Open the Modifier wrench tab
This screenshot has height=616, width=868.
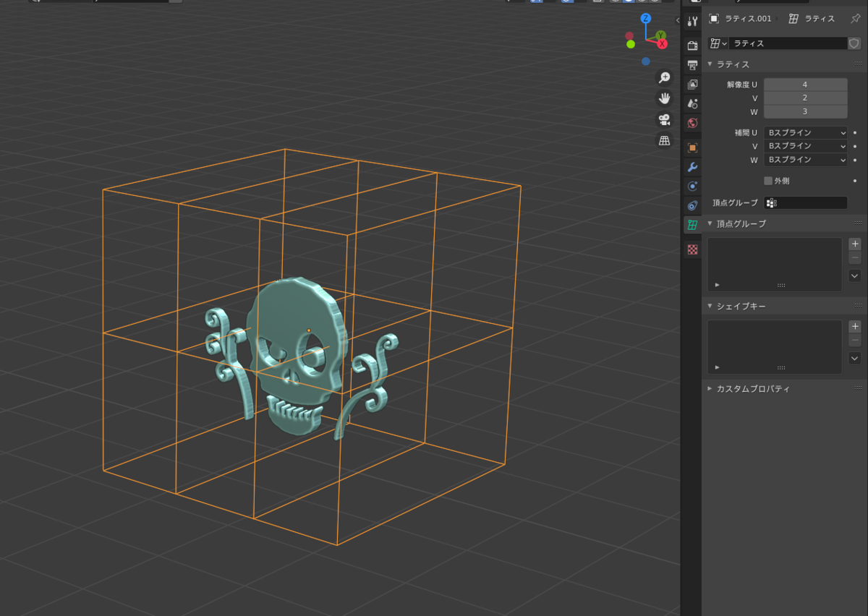click(692, 167)
